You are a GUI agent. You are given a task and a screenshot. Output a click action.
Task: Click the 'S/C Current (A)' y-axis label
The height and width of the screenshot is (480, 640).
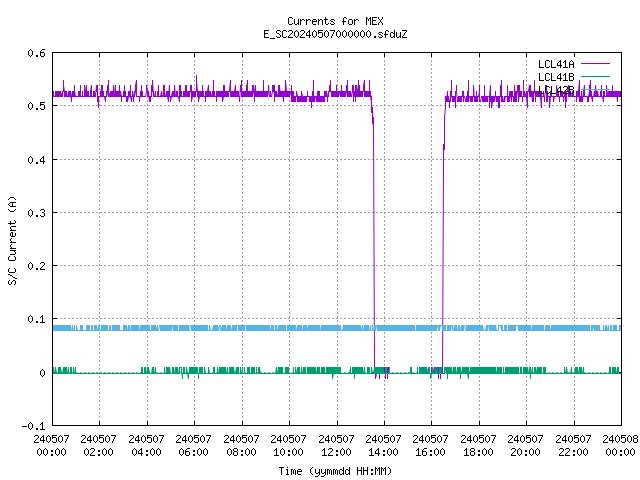(x=13, y=240)
